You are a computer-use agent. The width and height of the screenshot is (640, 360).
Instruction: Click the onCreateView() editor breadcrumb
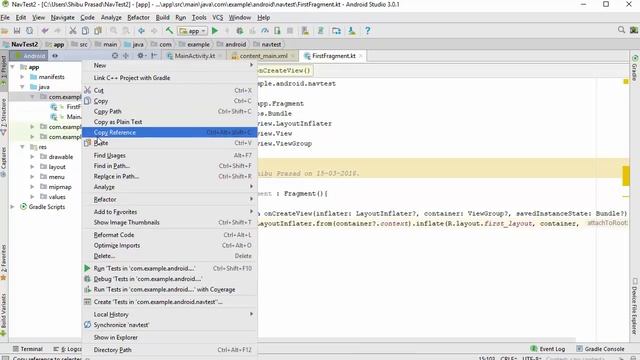pyautogui.click(x=285, y=71)
